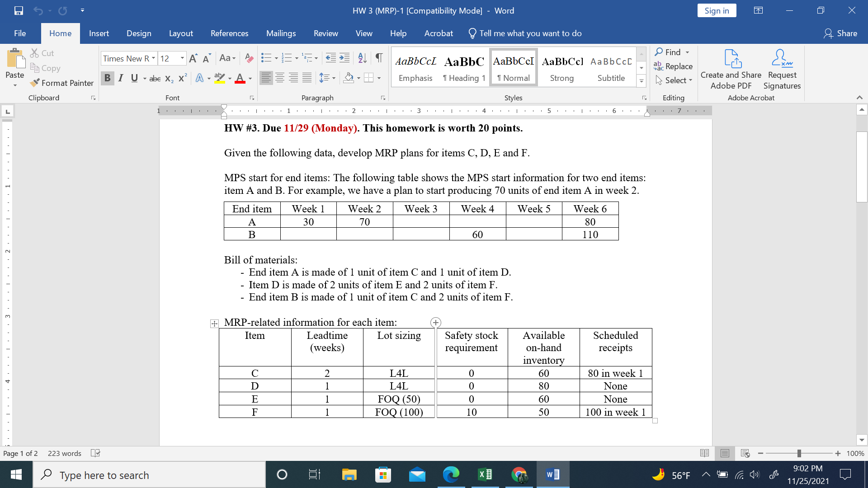This screenshot has height=488, width=868.
Task: Click the Sort icon in Paragraph group
Action: point(362,58)
